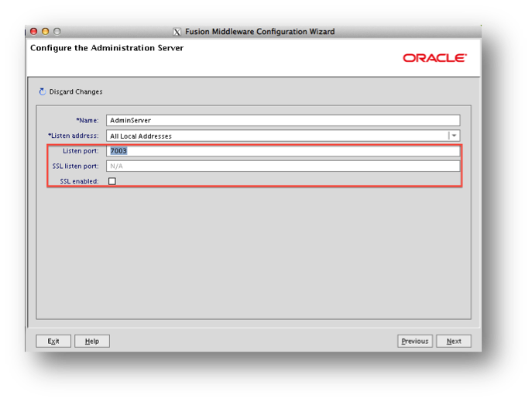This screenshot has height=402, width=532.
Task: Open the Listen address dropdown arrow
Action: click(454, 136)
